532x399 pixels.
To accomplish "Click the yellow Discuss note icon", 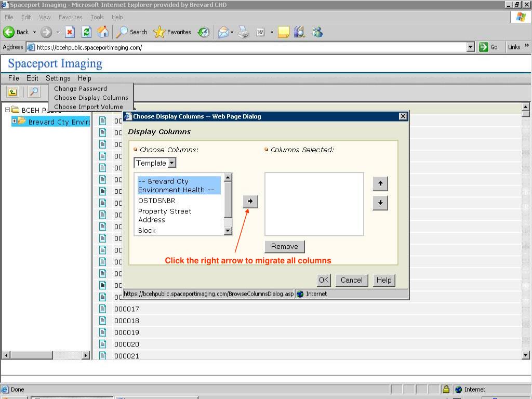I will 283,32.
